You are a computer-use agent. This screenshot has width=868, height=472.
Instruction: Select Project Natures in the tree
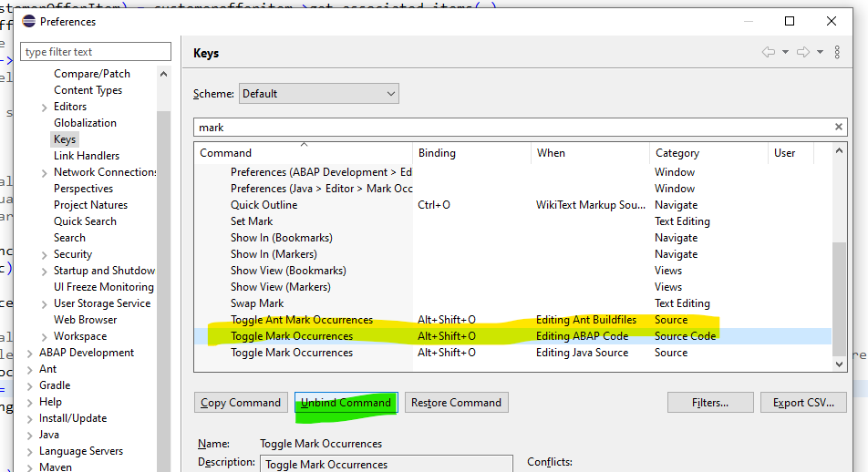click(91, 205)
